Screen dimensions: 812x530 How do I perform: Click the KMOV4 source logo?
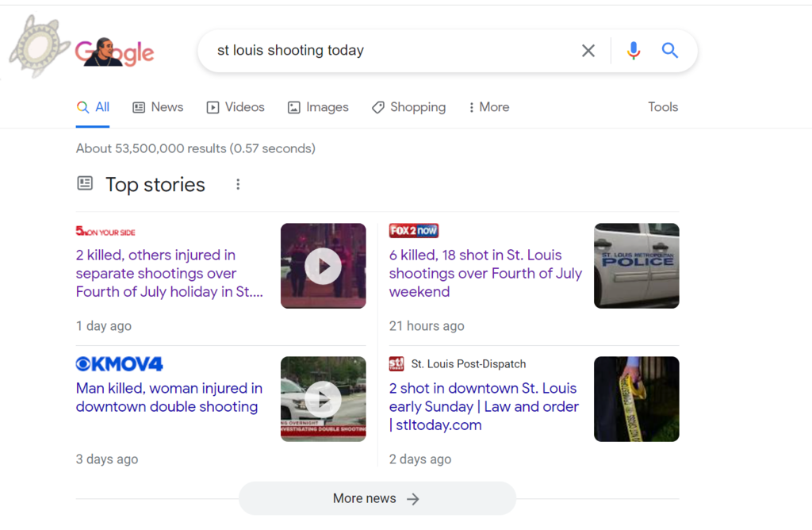(x=119, y=363)
